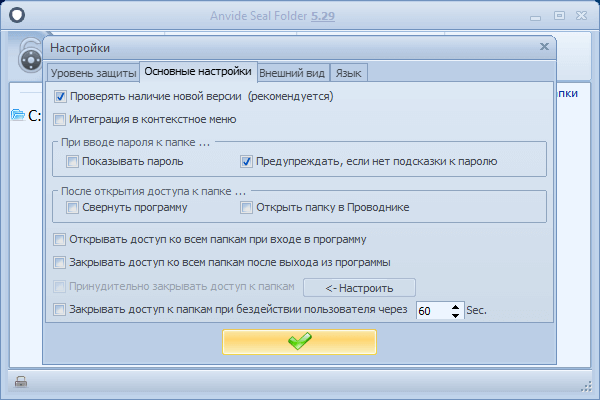Close the Настройки dialog with X
This screenshot has width=600, height=400.
point(544,47)
